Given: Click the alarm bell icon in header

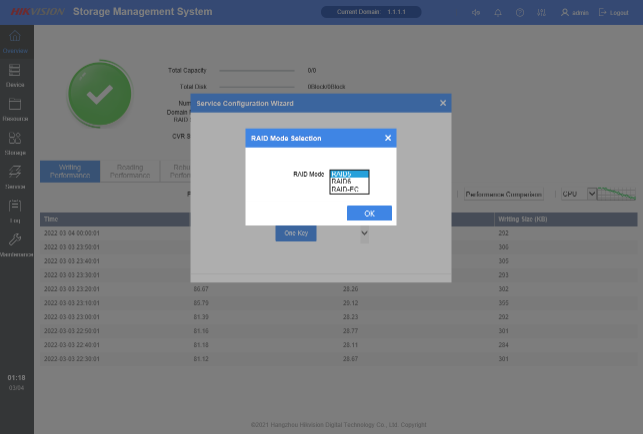Looking at the screenshot, I should (497, 12).
